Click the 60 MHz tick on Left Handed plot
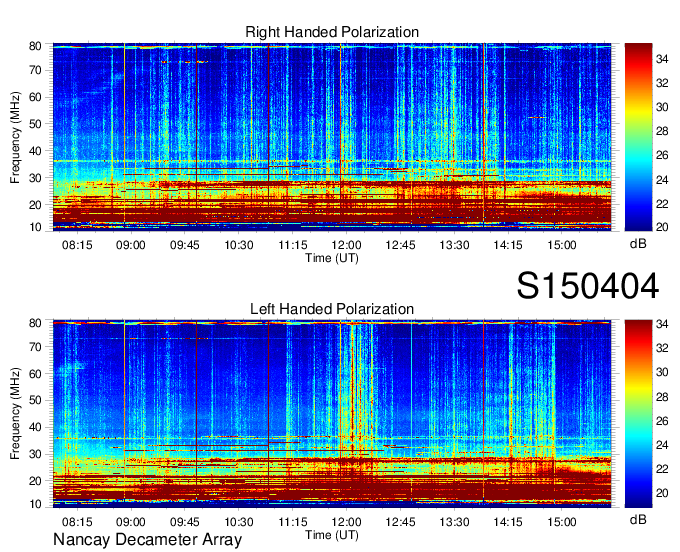680x552 pixels. (35, 374)
